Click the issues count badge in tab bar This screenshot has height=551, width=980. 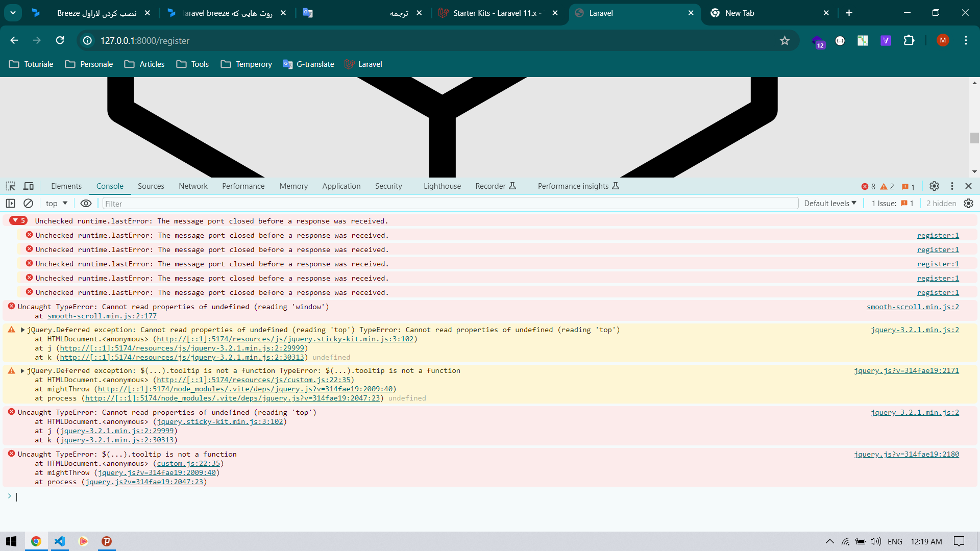pyautogui.click(x=908, y=187)
